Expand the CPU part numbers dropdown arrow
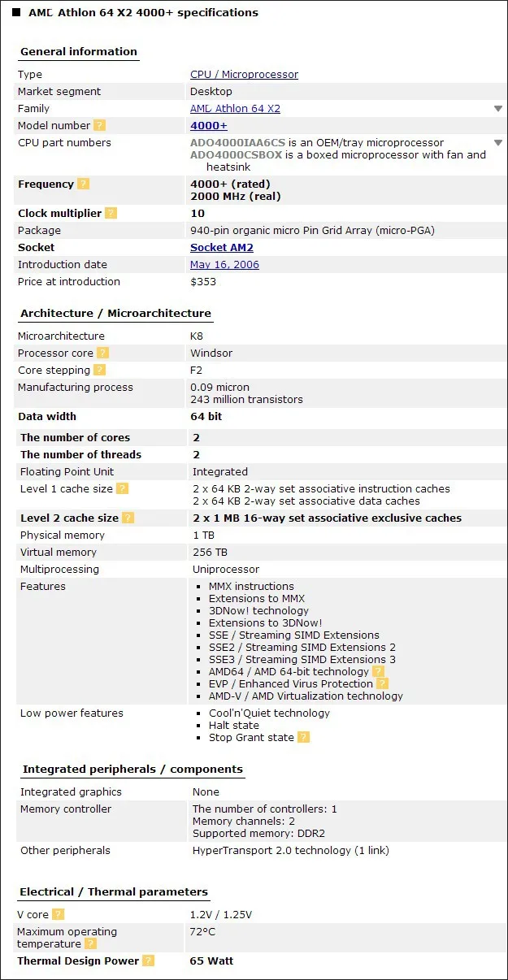This screenshot has width=508, height=980. click(x=498, y=142)
